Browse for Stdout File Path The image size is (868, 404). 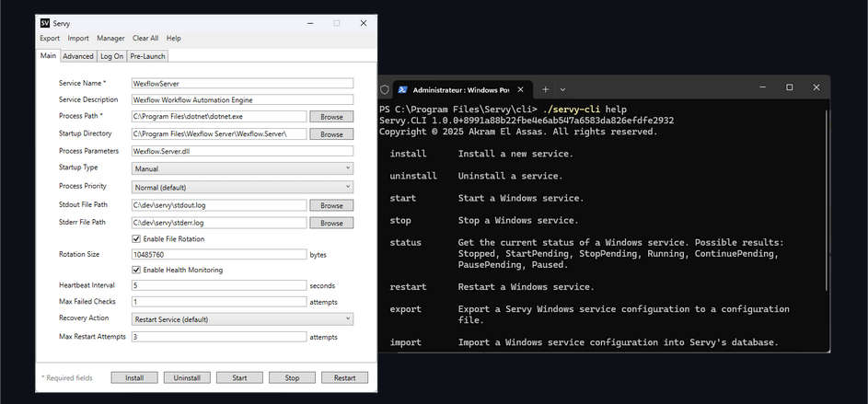tap(331, 205)
